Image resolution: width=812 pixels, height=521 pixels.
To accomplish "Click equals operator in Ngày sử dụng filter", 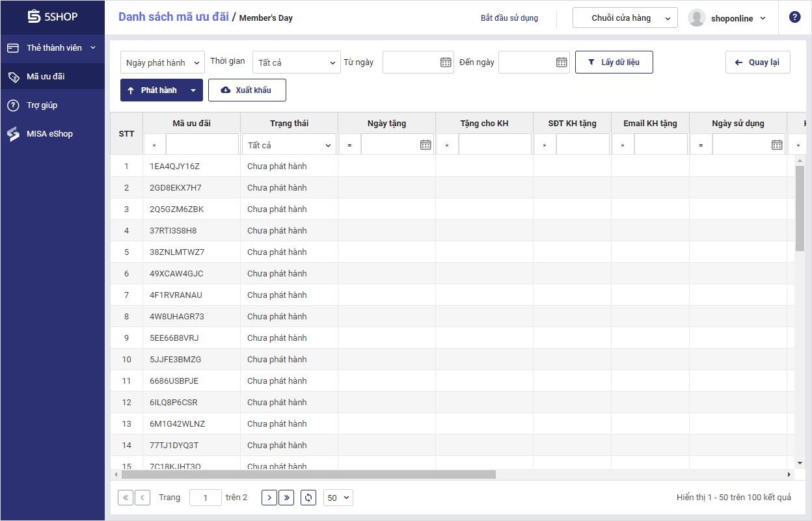I will point(701,145).
